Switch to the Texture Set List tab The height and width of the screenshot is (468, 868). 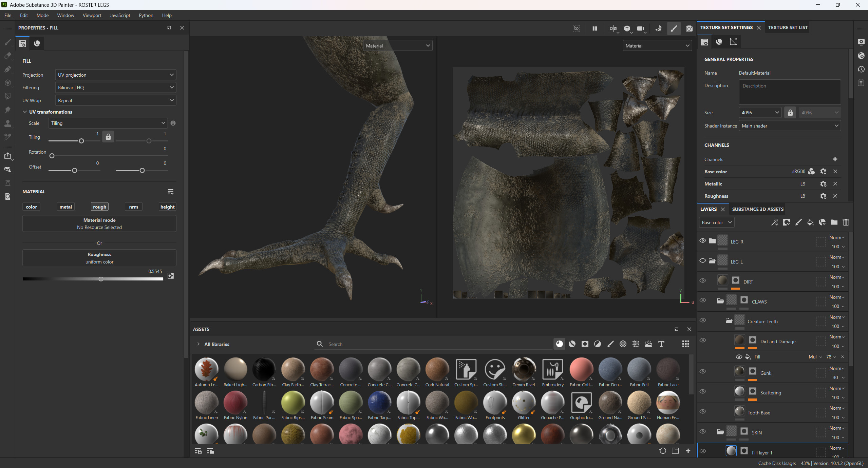tap(788, 27)
